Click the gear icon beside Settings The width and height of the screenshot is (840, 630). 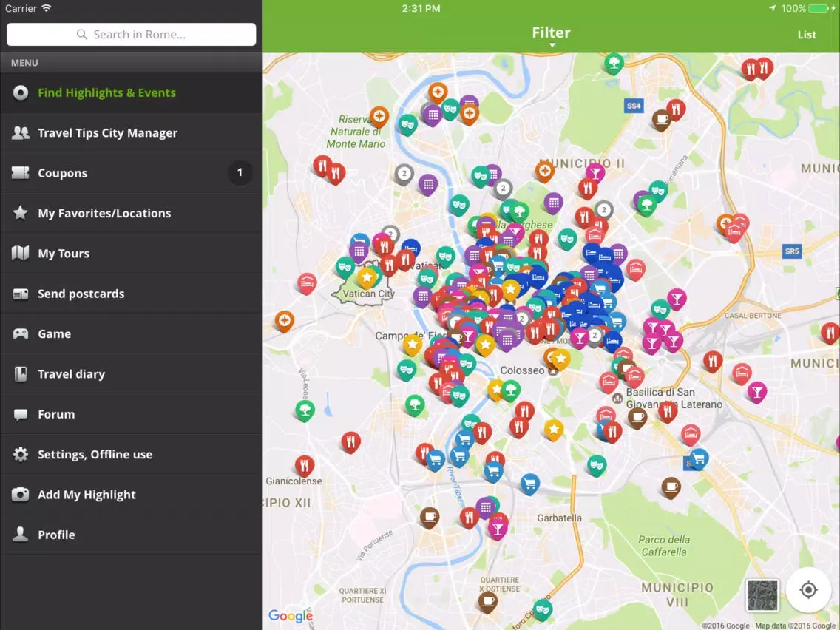[x=21, y=454]
